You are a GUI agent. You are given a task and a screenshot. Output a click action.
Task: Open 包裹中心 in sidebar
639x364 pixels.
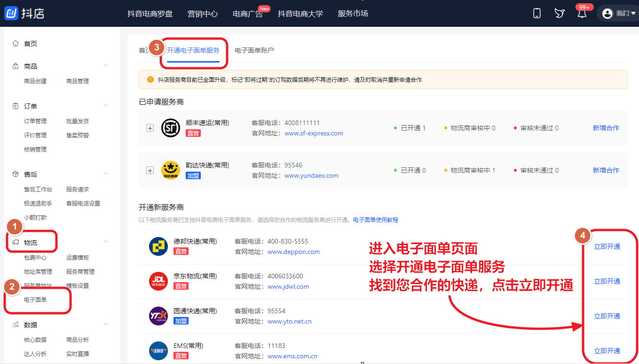pos(35,257)
